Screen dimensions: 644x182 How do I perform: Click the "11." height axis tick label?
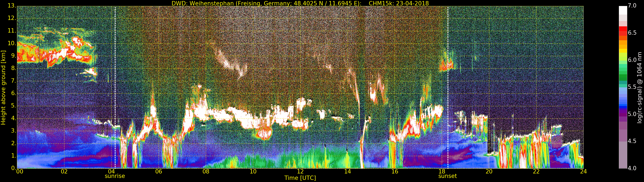[x=12, y=31]
